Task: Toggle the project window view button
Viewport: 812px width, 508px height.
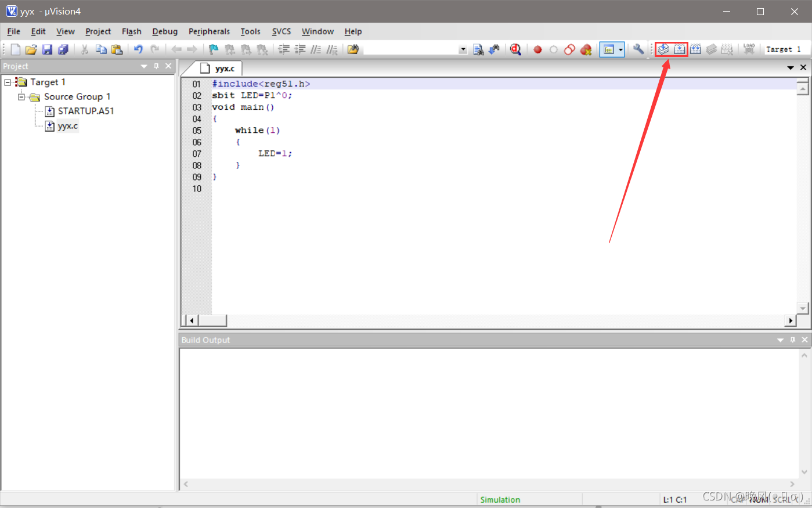Action: point(608,49)
